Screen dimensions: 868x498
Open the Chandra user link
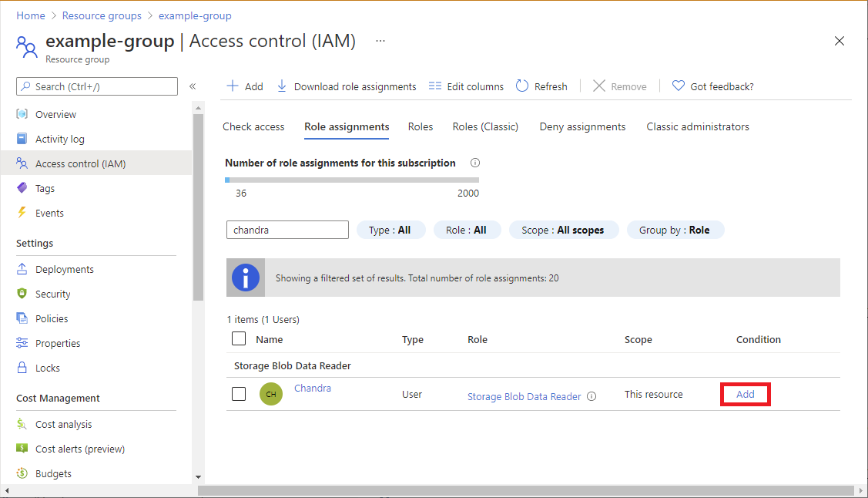click(x=312, y=389)
